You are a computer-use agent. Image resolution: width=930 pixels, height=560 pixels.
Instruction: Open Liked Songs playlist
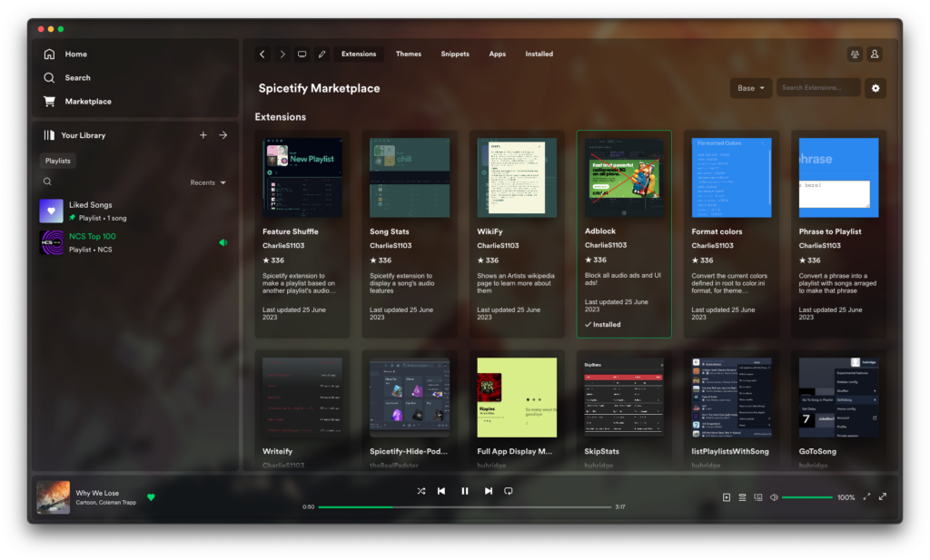click(135, 211)
